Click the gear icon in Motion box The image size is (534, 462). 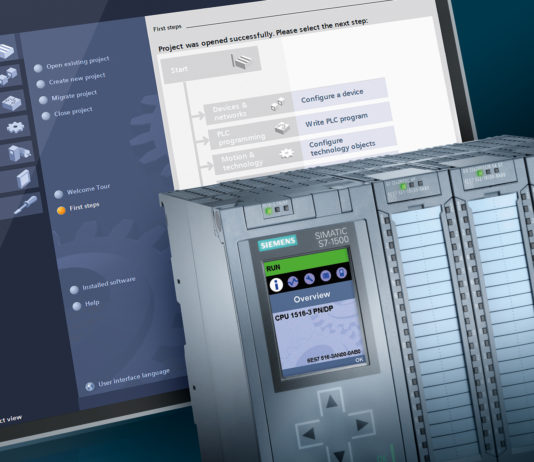tap(287, 153)
